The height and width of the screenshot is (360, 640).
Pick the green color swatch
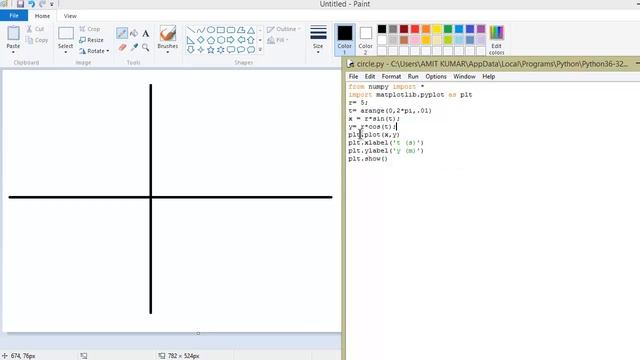point(448,29)
